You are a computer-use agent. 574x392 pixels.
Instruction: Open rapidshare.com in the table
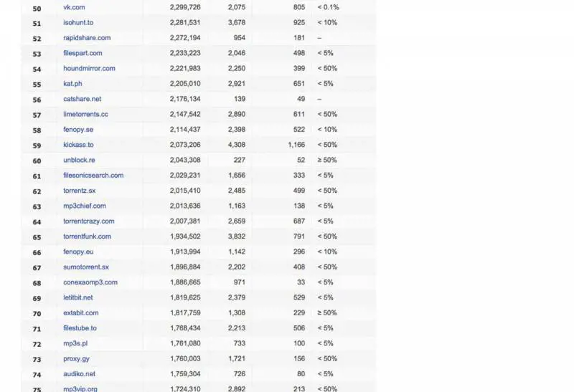pos(87,38)
